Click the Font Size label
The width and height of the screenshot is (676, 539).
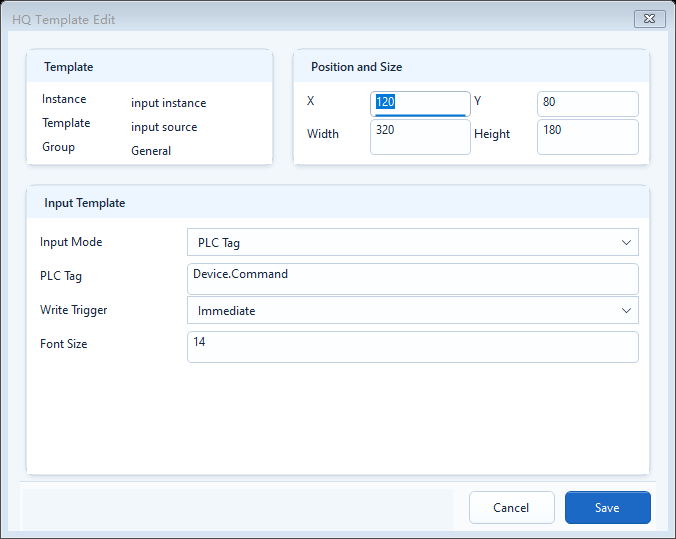pyautogui.click(x=63, y=344)
